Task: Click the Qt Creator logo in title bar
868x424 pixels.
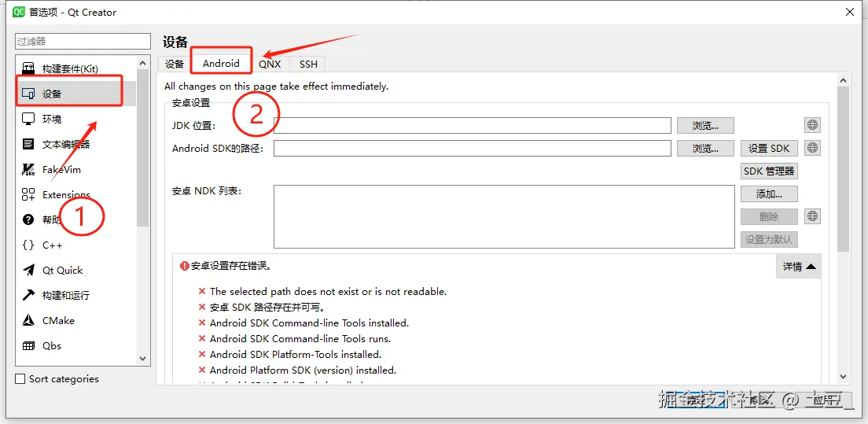Action: [x=18, y=12]
